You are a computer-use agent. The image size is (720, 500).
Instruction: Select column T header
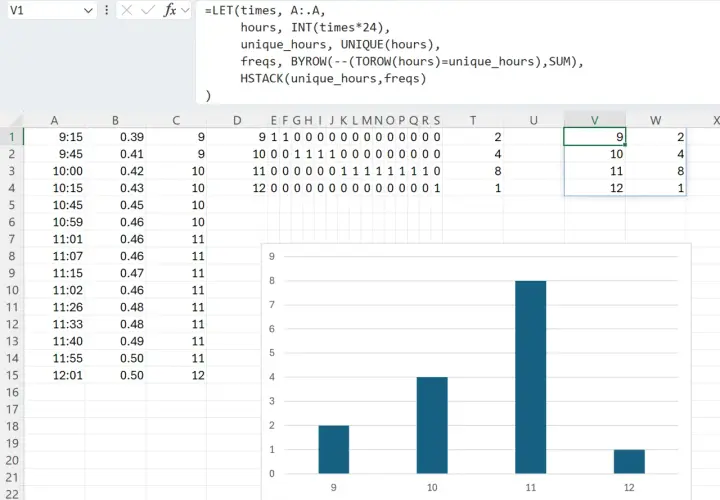(473, 120)
